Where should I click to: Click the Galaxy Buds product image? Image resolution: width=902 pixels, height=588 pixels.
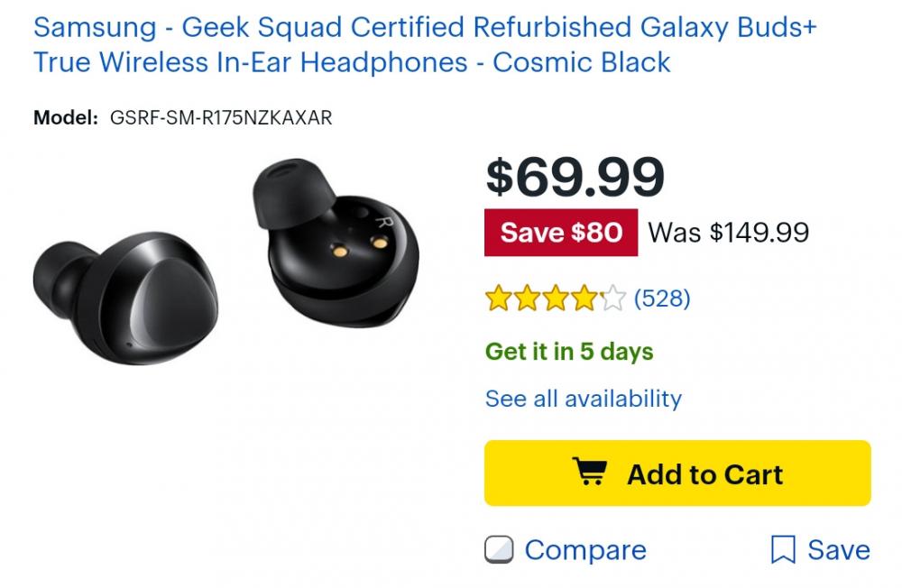pos(225,271)
